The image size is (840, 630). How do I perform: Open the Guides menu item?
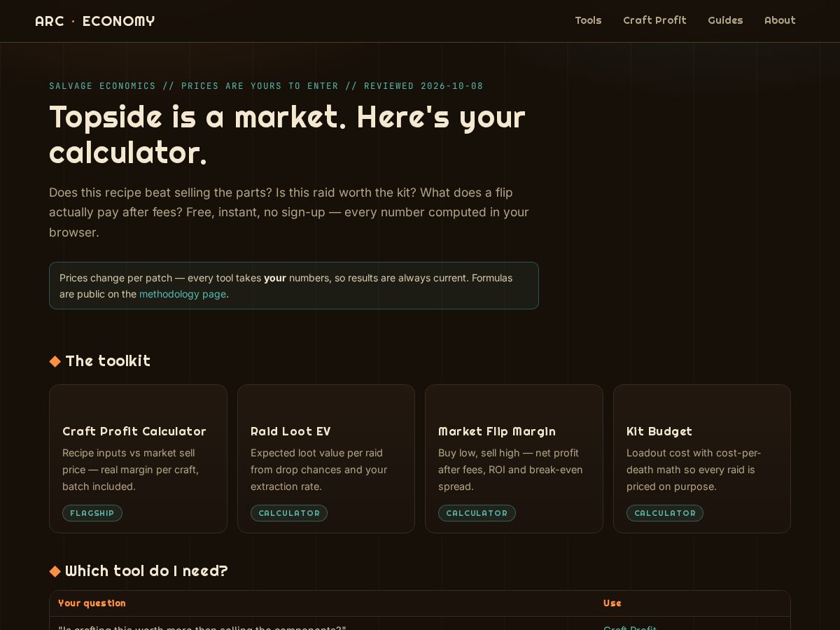(x=725, y=20)
